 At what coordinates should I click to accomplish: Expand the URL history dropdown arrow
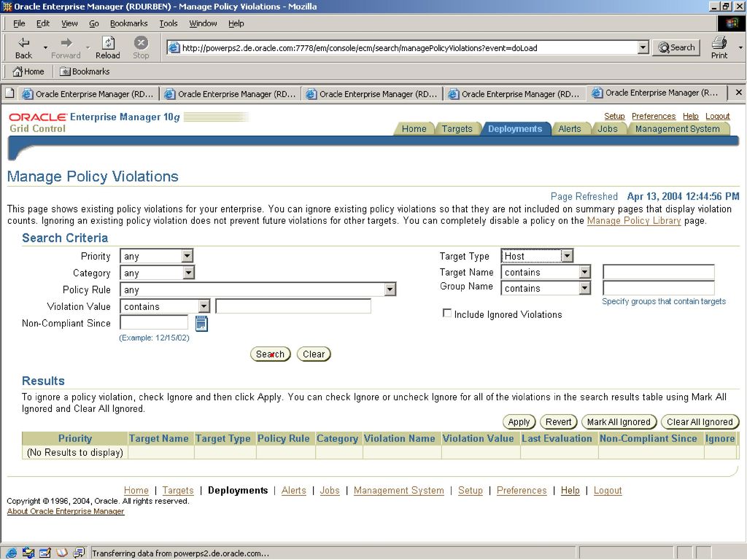(x=643, y=47)
